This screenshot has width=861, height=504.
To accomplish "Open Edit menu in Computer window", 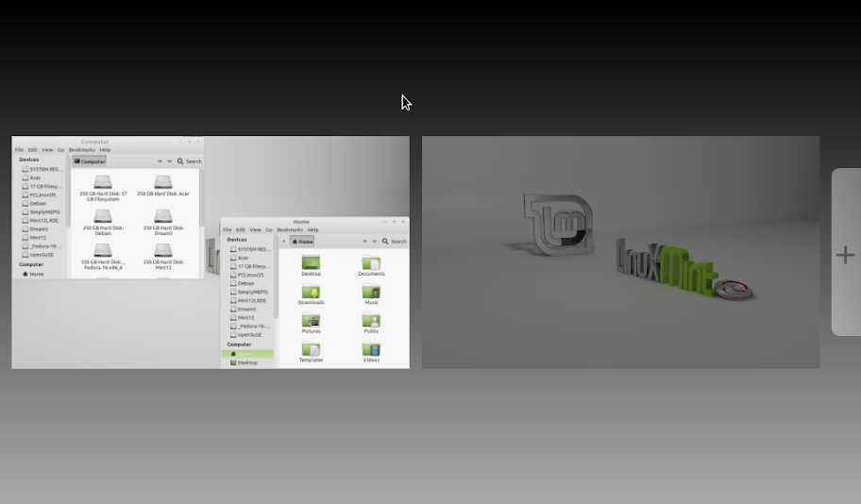I will point(32,150).
